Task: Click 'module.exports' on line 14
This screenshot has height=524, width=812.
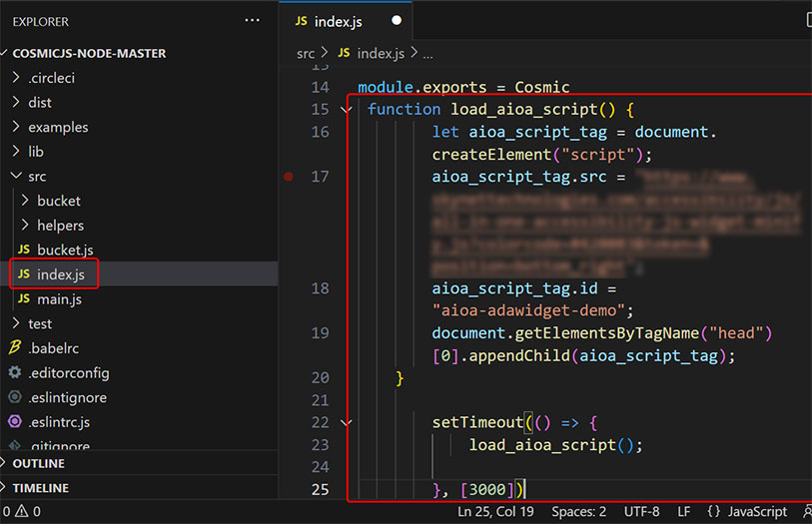Action: click(422, 87)
